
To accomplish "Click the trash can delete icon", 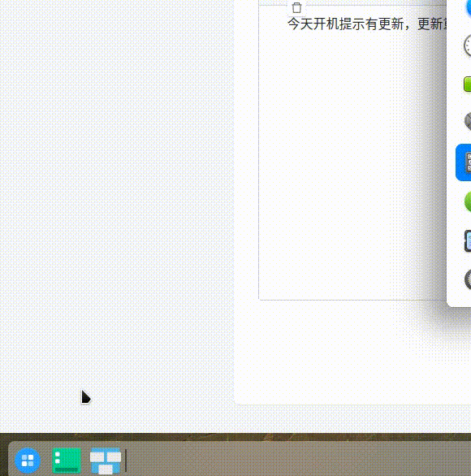I will (x=296, y=7).
